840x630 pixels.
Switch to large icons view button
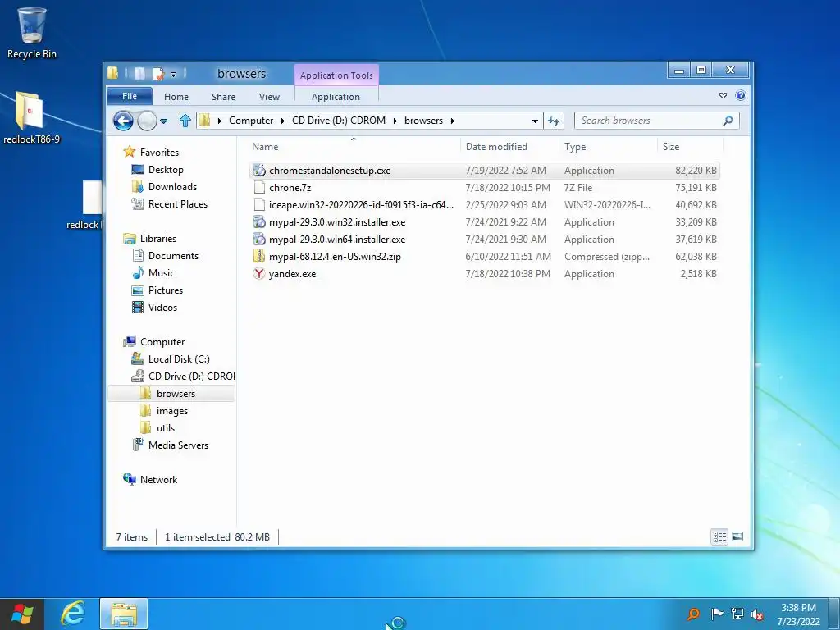[737, 536]
